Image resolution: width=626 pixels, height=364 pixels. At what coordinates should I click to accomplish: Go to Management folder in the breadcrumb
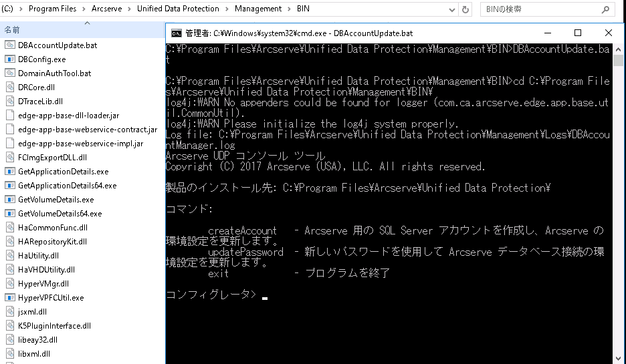pyautogui.click(x=258, y=9)
